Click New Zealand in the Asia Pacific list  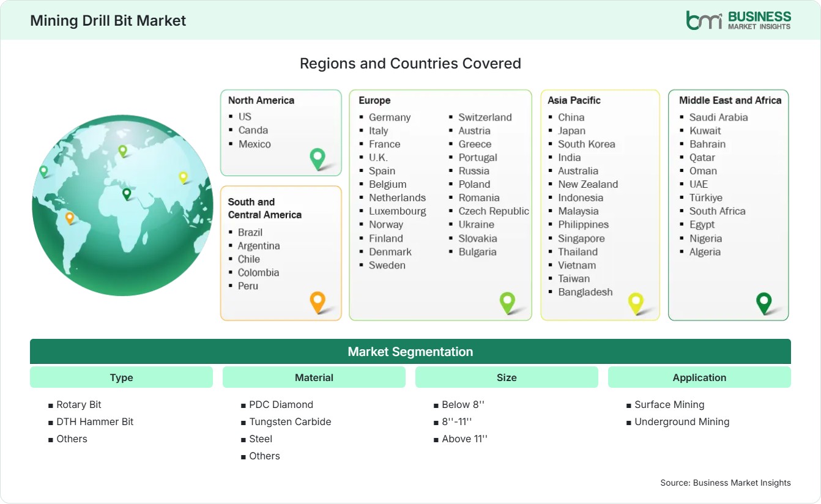(588, 184)
